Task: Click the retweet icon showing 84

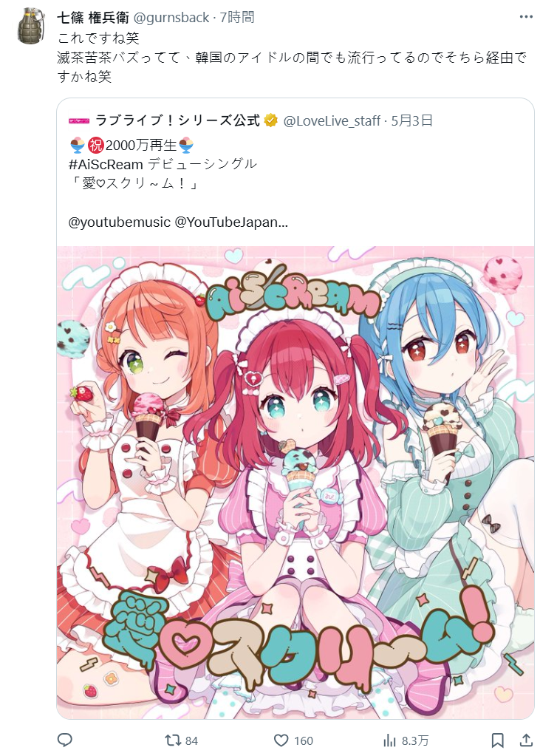Action: (x=181, y=740)
